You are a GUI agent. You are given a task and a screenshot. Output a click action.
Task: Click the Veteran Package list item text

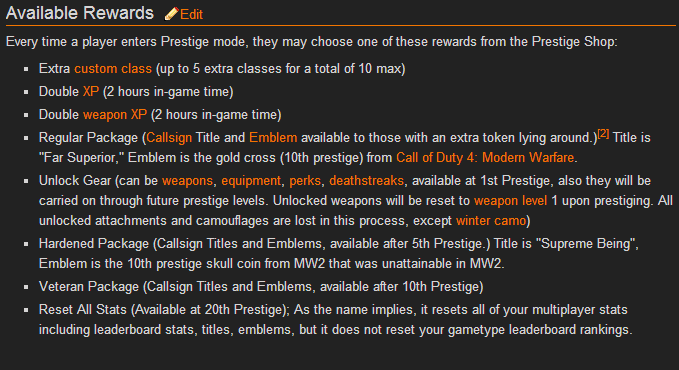pyautogui.click(x=261, y=286)
